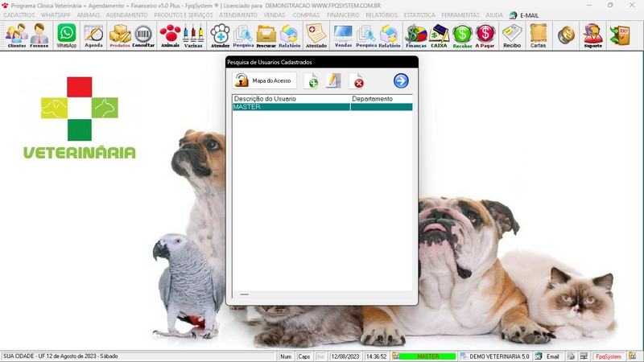Open the Animais paw icon
This screenshot has width=644, height=362.
tap(170, 35)
